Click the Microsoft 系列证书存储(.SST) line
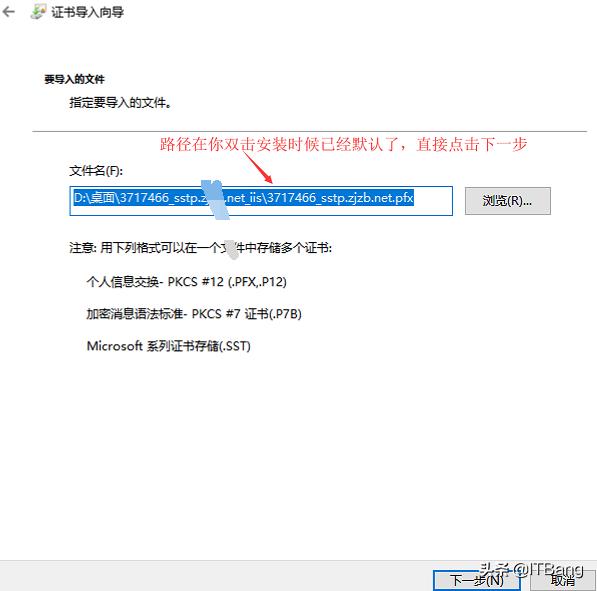The width and height of the screenshot is (597, 591). [x=169, y=346]
